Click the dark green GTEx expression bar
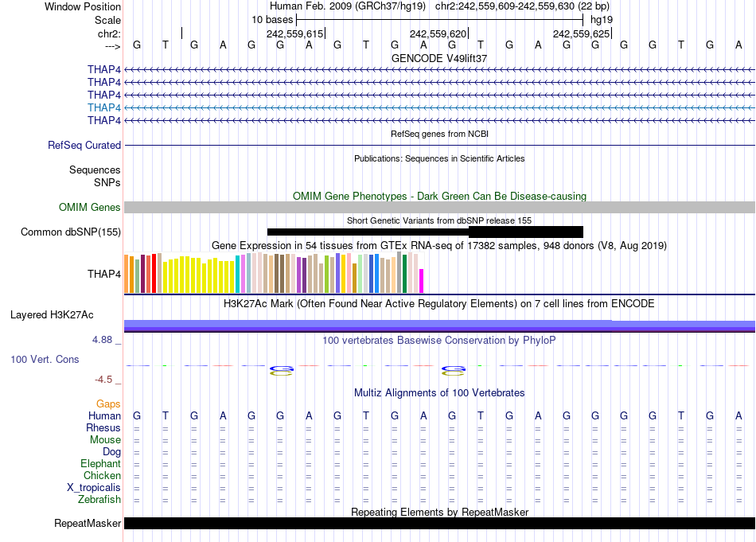The height and width of the screenshot is (542, 756). [x=404, y=274]
